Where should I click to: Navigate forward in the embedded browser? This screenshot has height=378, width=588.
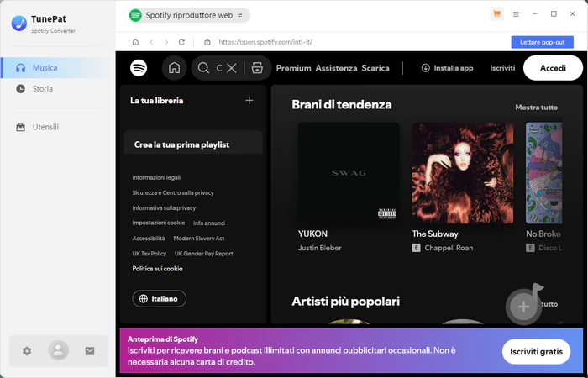click(x=166, y=42)
